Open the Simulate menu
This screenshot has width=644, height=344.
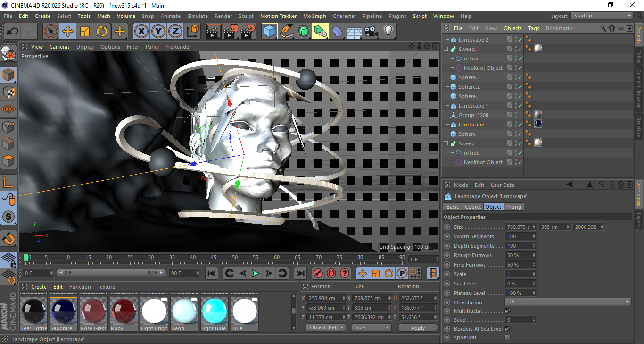click(197, 16)
